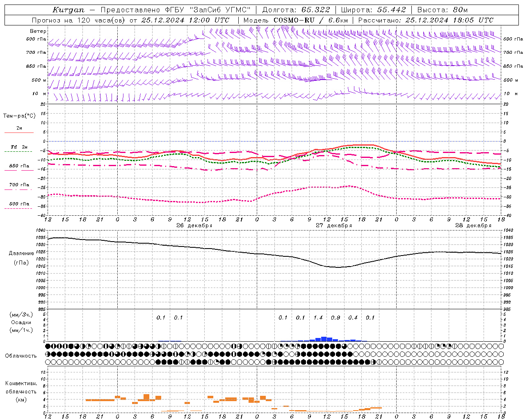Click the tallest blue precipitation bar
This screenshot has height=420, width=525.
pos(324,339)
